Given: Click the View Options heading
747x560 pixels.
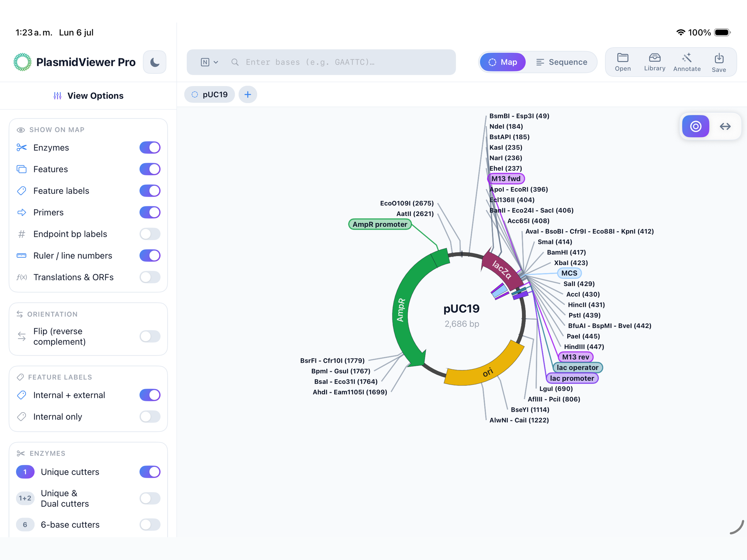Looking at the screenshot, I should [96, 96].
